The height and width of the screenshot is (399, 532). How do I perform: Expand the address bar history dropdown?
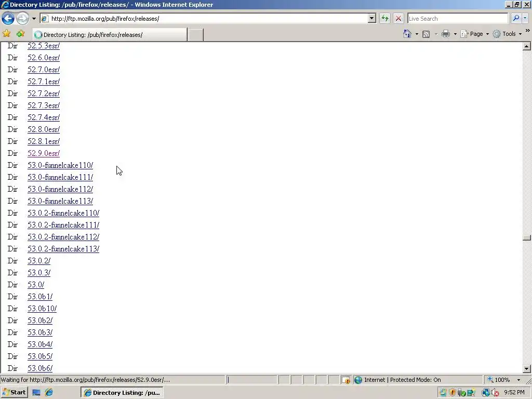372,19
